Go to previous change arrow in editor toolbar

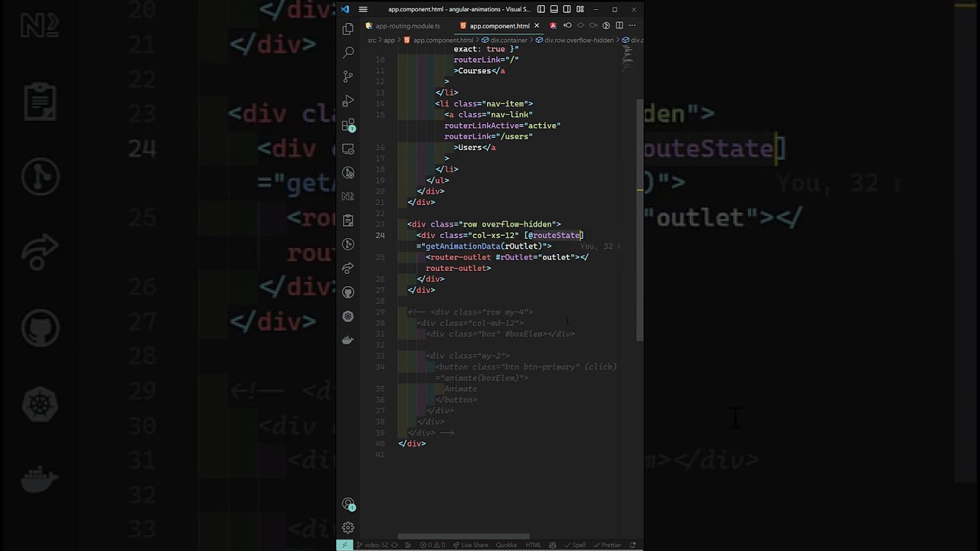(567, 26)
